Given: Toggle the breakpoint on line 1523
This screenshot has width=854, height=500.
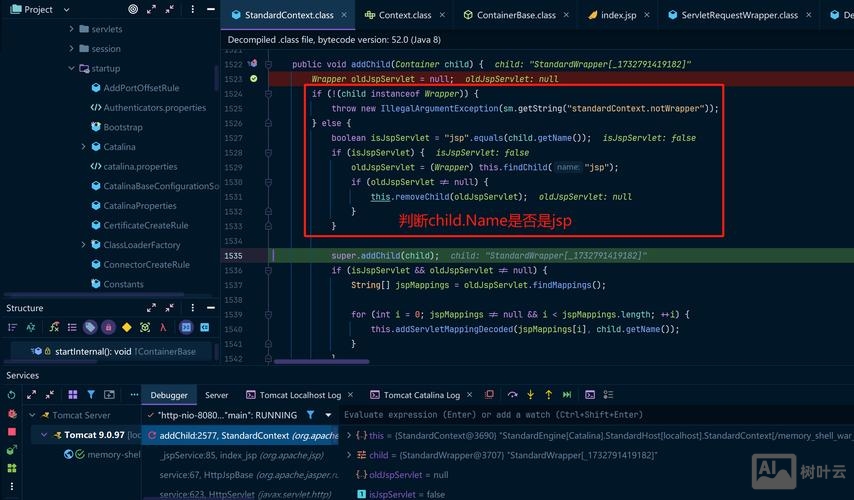Looking at the screenshot, I should point(253,78).
